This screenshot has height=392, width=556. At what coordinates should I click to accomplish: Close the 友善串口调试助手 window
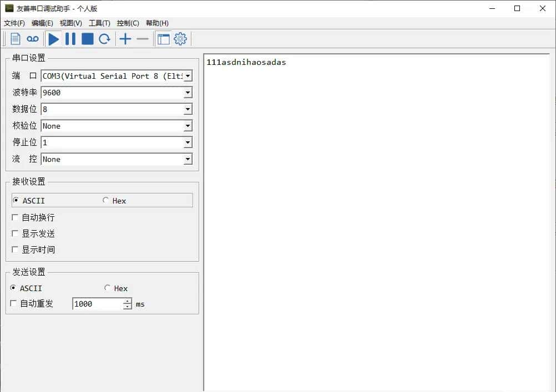click(543, 8)
